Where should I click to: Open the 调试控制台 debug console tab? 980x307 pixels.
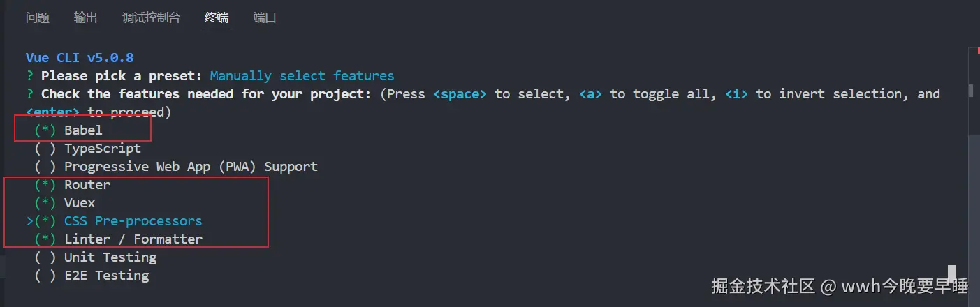151,18
